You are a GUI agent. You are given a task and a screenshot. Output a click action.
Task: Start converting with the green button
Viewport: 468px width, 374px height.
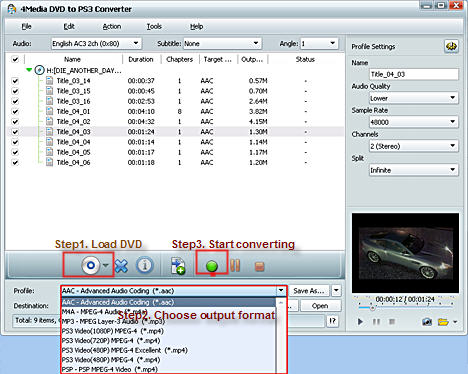212,266
